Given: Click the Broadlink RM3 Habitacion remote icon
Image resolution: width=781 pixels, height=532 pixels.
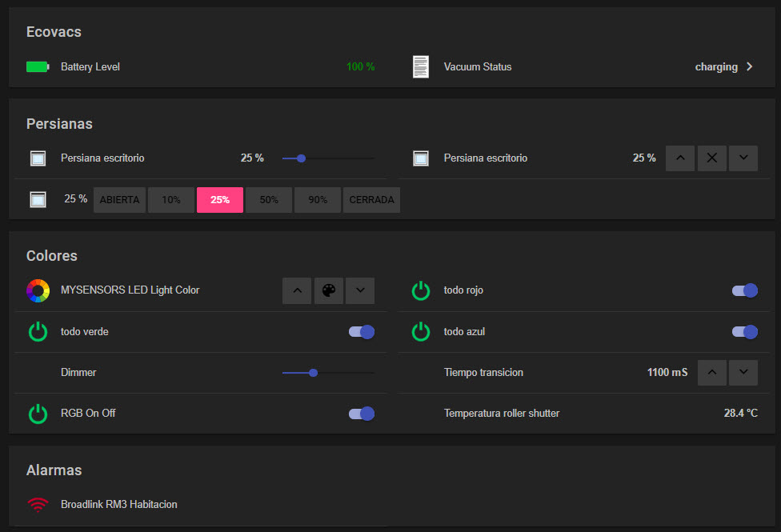Looking at the screenshot, I should (38, 504).
